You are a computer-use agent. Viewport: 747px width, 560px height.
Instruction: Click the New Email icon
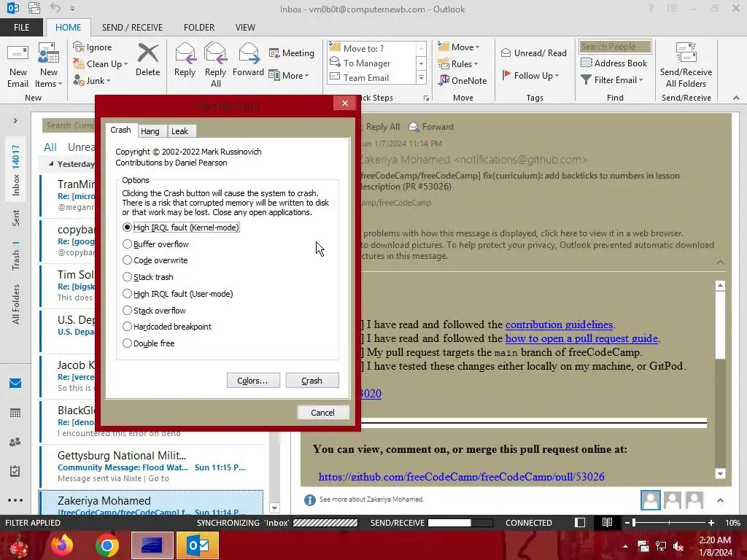click(18, 65)
